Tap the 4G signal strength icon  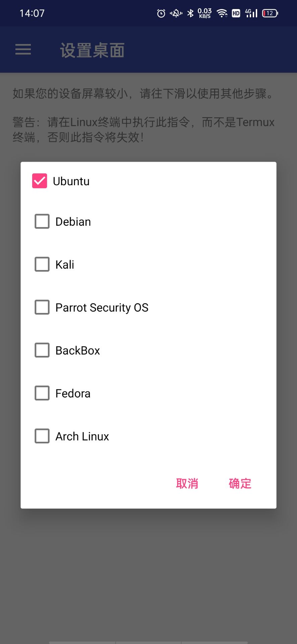251,13
